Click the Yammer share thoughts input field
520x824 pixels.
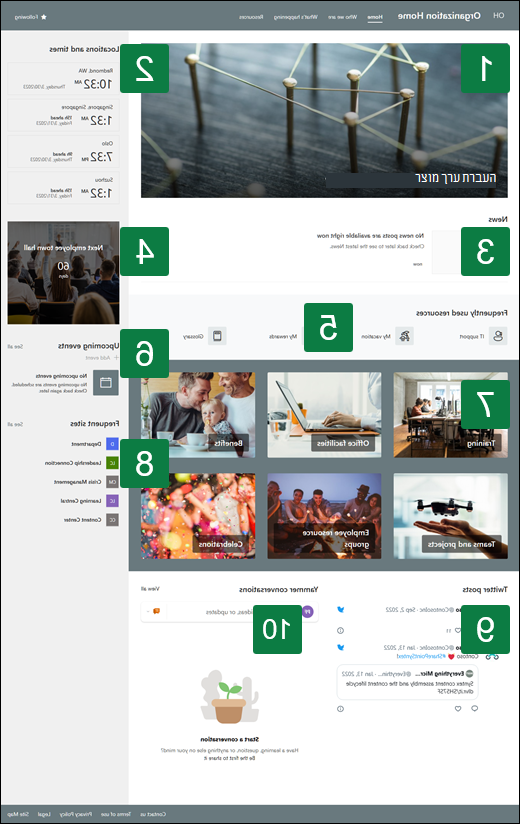pos(230,612)
